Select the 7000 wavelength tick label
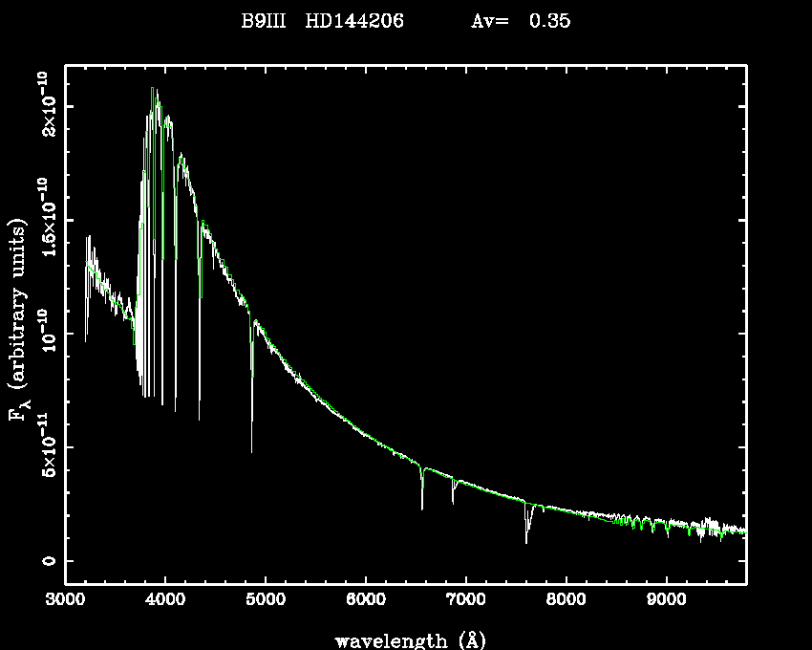 (x=466, y=601)
